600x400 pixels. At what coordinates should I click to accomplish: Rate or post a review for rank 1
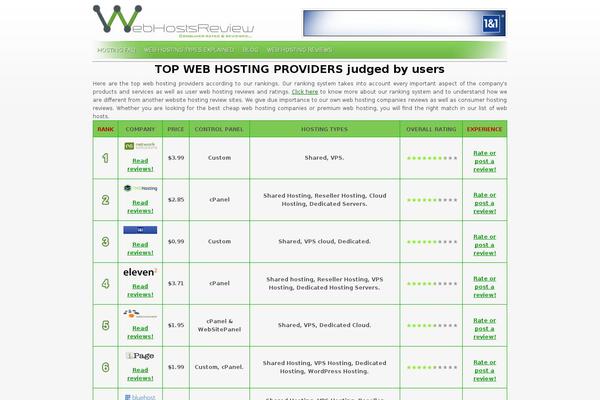point(484,161)
